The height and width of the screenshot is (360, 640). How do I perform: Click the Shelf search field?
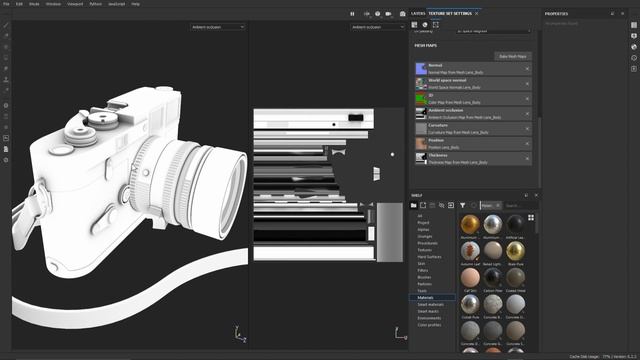tap(520, 205)
